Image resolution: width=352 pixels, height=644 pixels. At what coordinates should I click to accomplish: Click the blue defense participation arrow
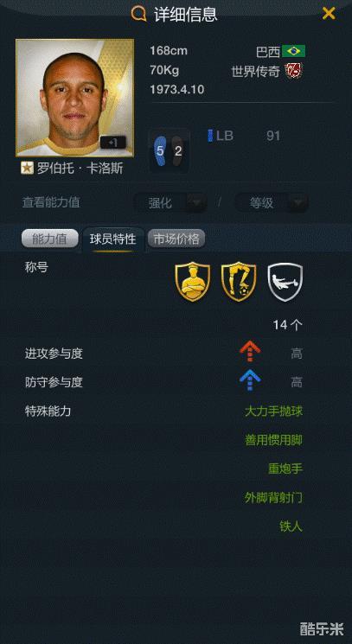pyautogui.click(x=250, y=380)
